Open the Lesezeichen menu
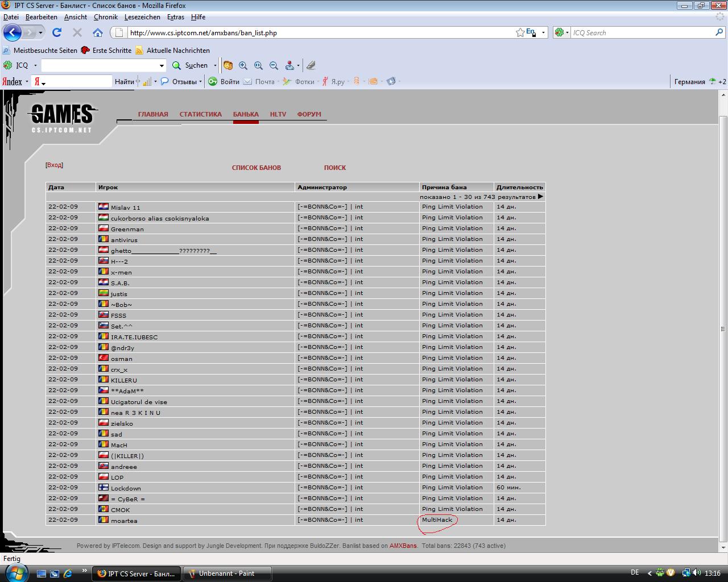728x582 pixels. tap(143, 17)
